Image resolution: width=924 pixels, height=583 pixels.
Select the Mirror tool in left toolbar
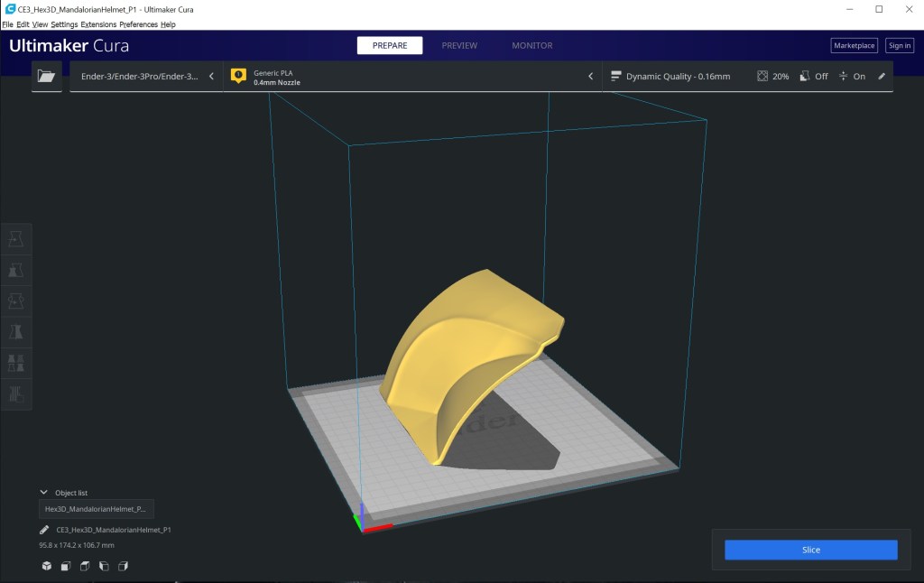point(17,331)
